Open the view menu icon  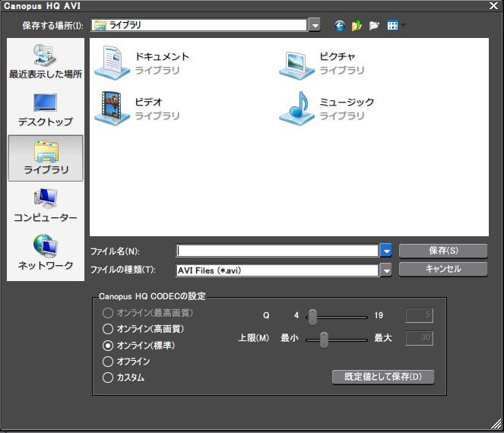pos(392,25)
